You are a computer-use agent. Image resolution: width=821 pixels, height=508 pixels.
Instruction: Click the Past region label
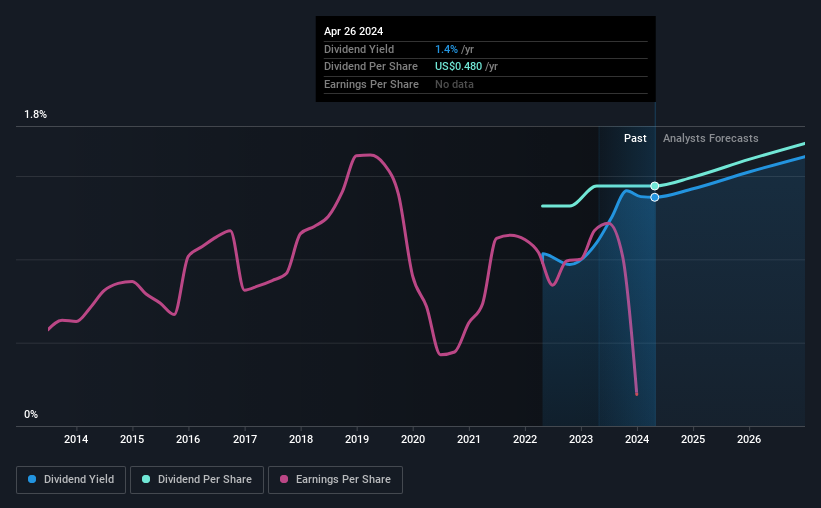(635, 138)
